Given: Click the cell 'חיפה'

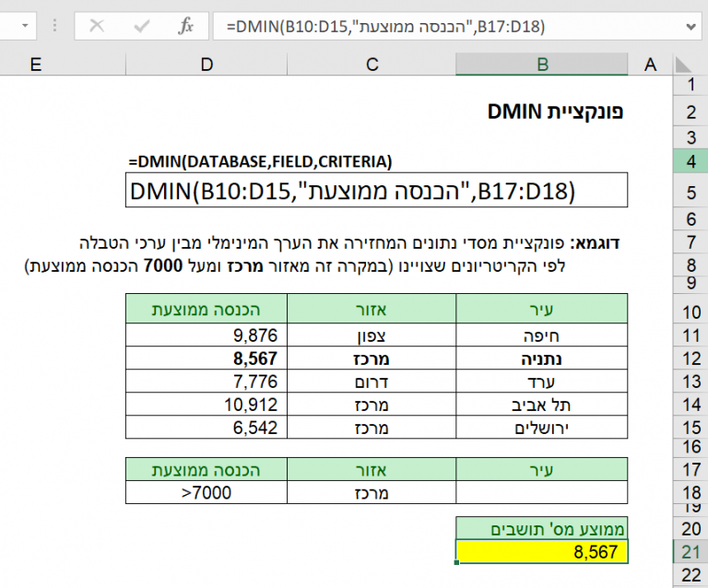Looking at the screenshot, I should 542,335.
